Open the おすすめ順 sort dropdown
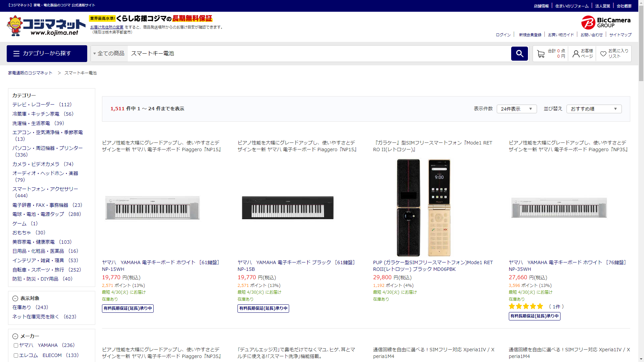644x362 pixels. click(594, 109)
